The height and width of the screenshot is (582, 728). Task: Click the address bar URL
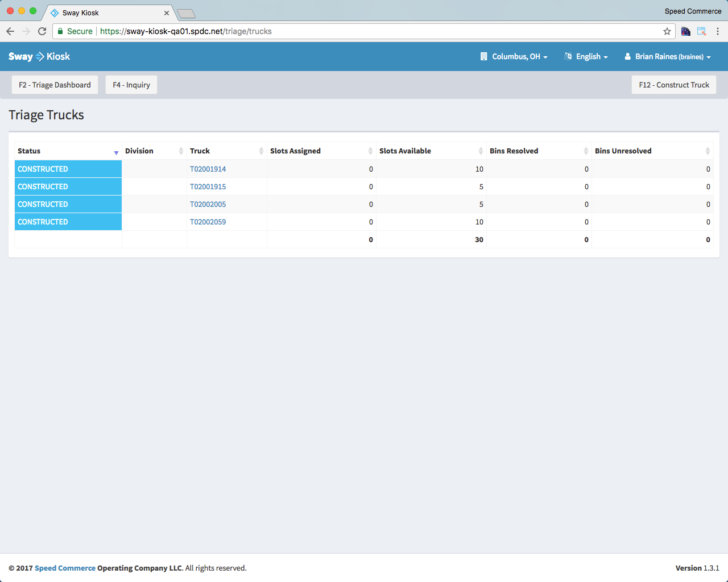pyautogui.click(x=186, y=31)
